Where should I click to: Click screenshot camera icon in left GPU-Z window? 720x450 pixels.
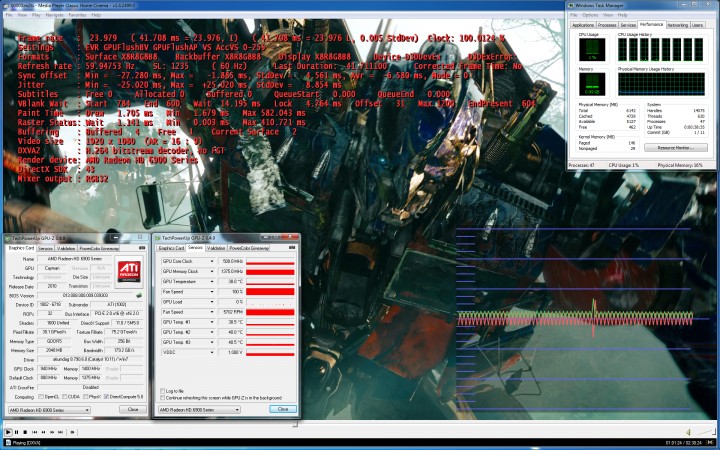142,248
